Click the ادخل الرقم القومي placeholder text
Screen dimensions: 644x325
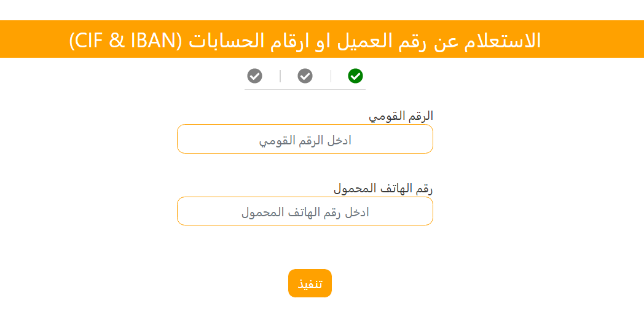(x=305, y=141)
